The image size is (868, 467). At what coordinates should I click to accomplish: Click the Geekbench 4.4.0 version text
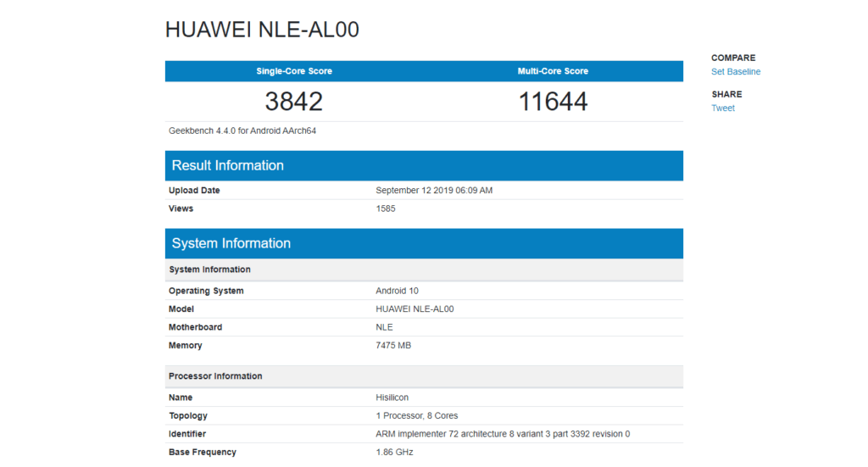[x=242, y=131]
